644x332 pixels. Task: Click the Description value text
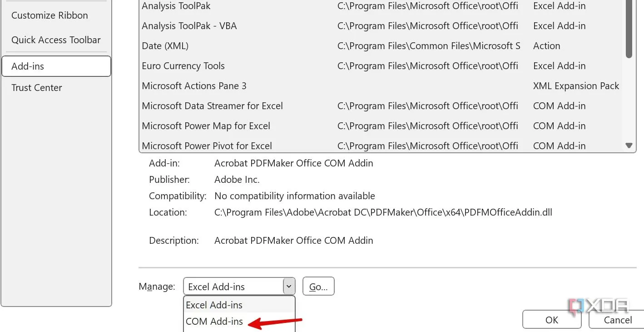tap(293, 241)
